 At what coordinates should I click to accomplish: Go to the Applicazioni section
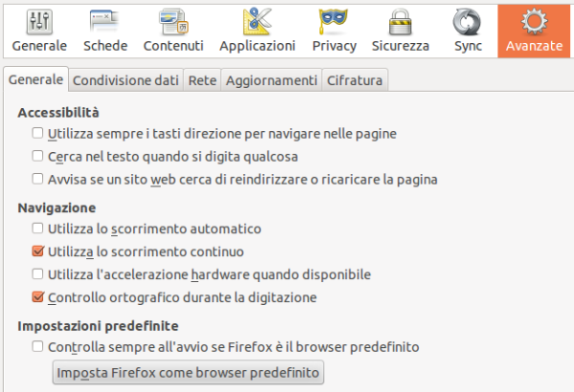pyautogui.click(x=256, y=21)
